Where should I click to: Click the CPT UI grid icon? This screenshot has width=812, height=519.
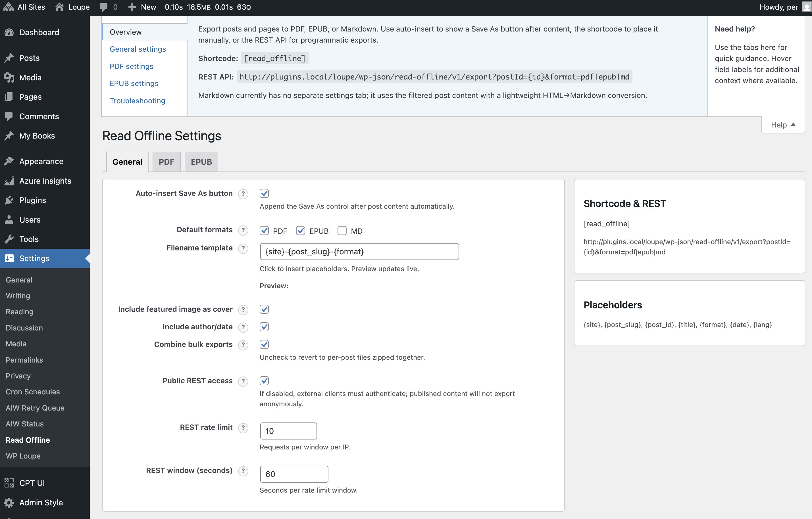(9, 483)
